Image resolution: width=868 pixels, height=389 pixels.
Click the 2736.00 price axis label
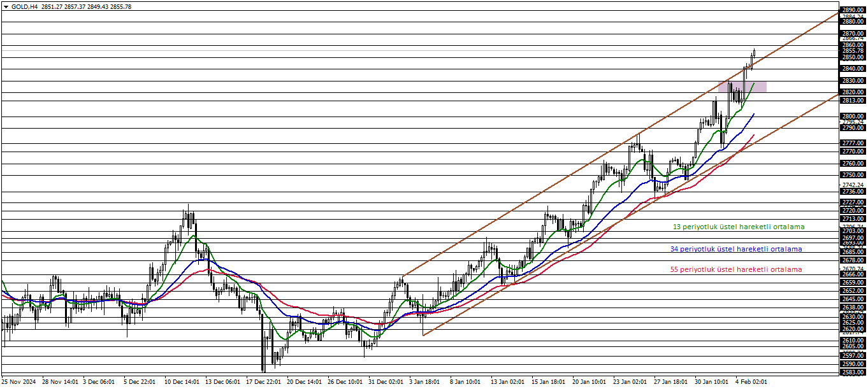point(853,192)
